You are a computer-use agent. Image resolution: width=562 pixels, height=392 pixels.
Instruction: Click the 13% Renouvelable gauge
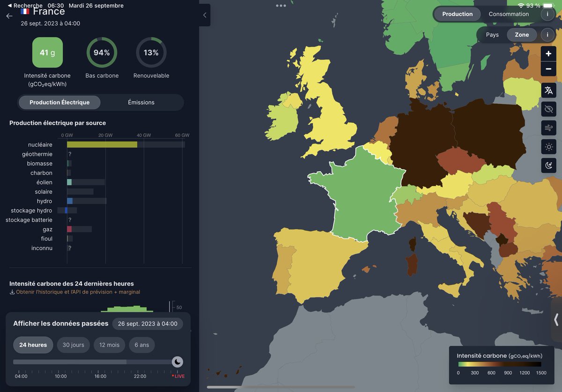(x=151, y=52)
